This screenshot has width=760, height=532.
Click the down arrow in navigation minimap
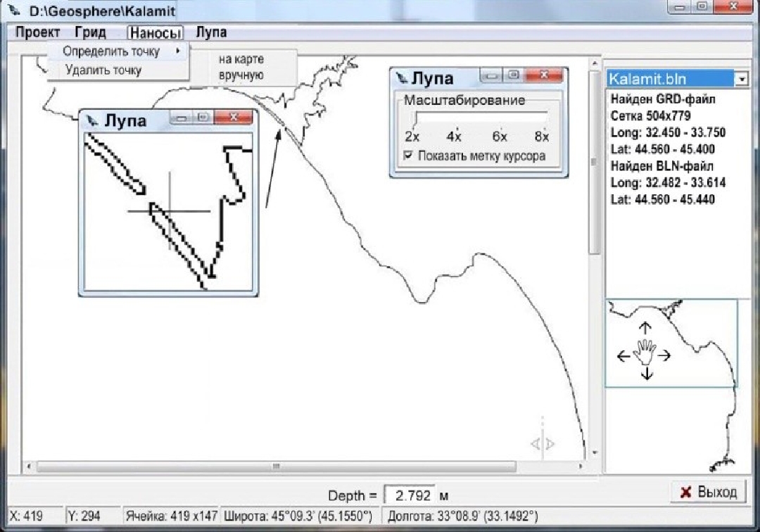(646, 372)
